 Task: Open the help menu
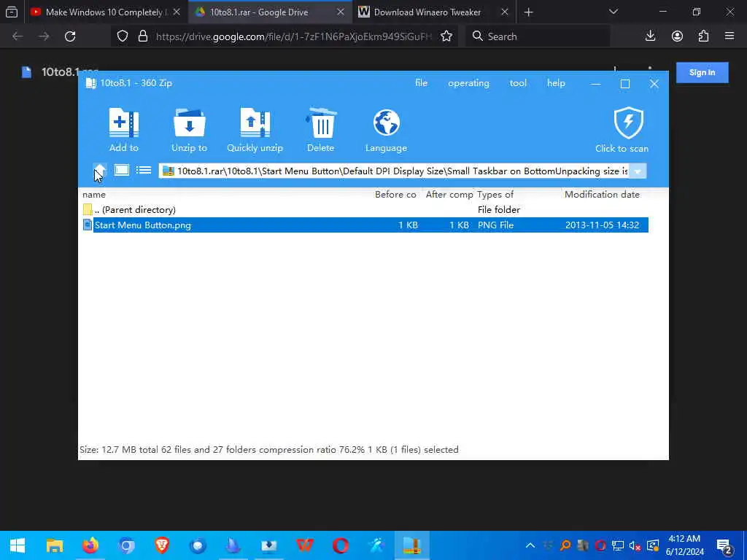(x=556, y=83)
